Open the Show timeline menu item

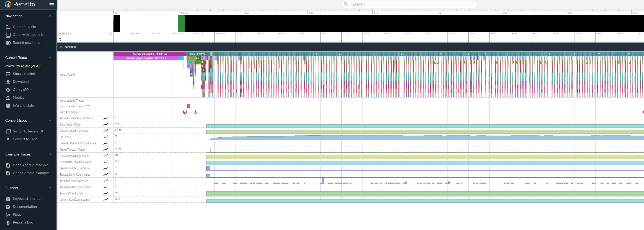click(24, 74)
